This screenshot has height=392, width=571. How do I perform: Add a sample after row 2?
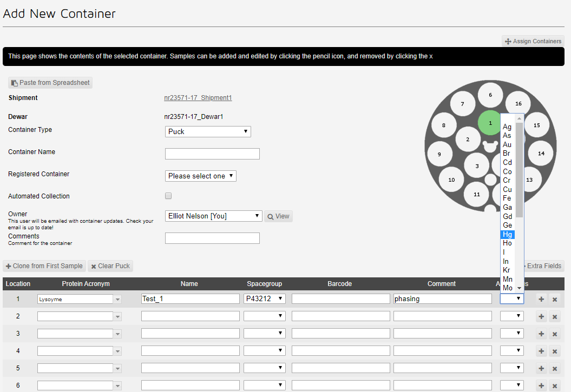(541, 316)
